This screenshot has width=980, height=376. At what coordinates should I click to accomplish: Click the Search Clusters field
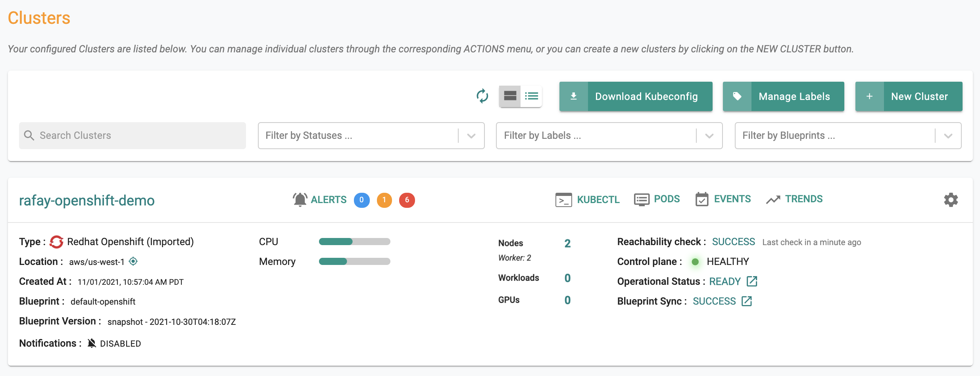click(x=133, y=136)
